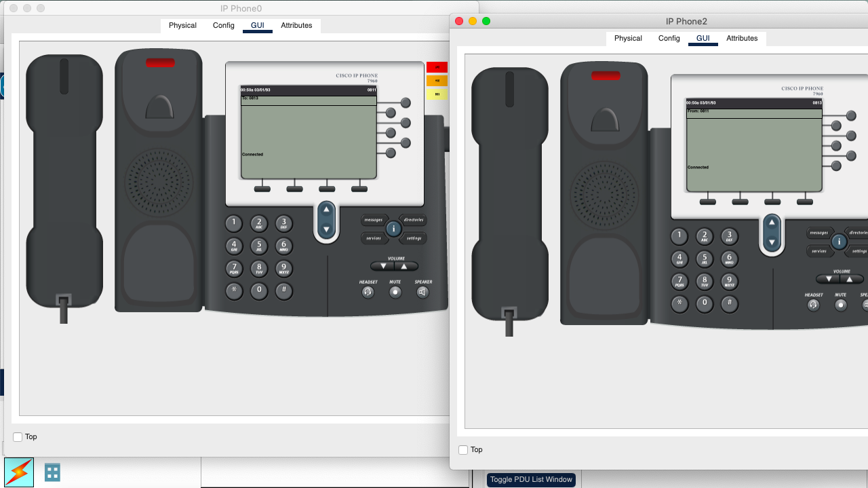Screen dimensions: 868x488
Task: Dial keypad digit 9 on IP Phone0
Action: [283, 268]
